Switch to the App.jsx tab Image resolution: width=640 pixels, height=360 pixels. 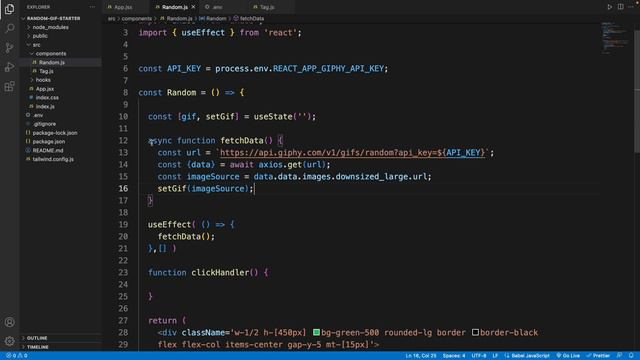(123, 7)
